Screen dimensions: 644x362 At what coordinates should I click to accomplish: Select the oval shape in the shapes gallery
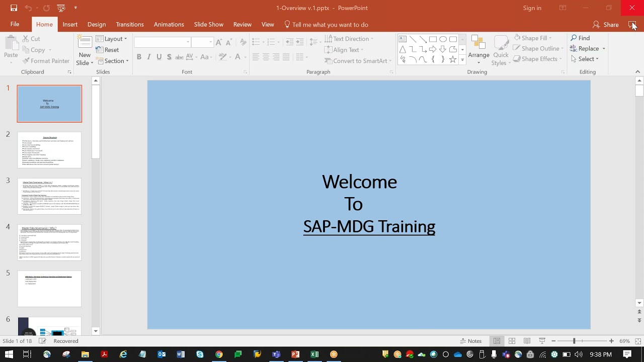point(443,39)
